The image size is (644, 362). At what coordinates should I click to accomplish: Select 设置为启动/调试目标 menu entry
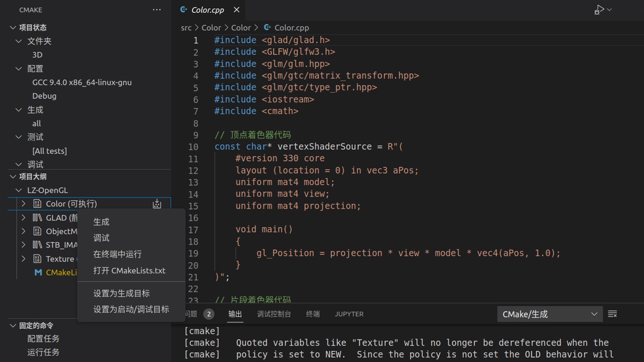(131, 309)
